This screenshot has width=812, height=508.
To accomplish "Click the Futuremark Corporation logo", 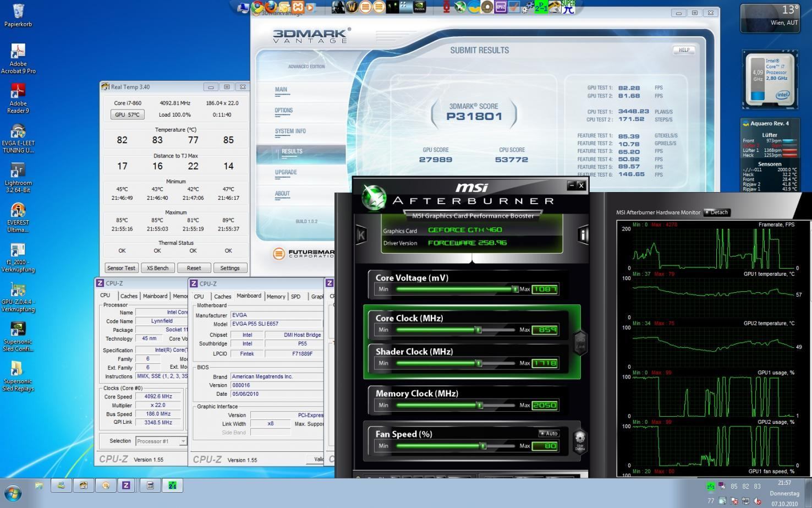I will [303, 253].
